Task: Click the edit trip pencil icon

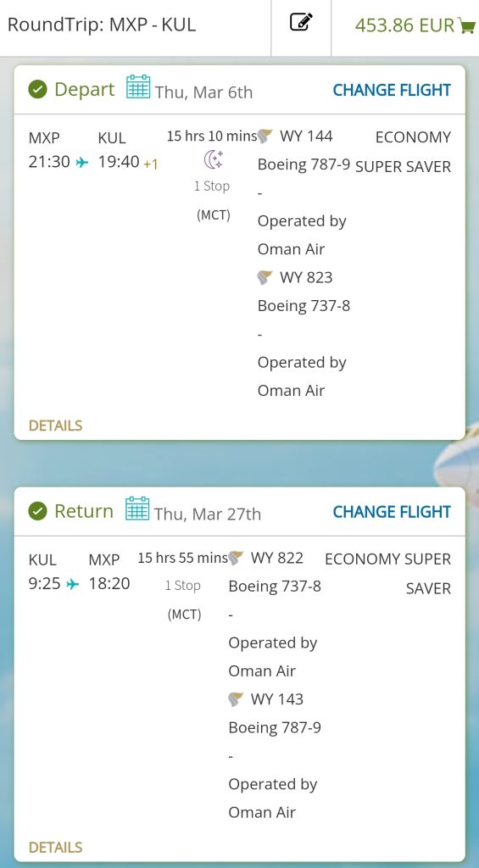Action: pos(301,23)
